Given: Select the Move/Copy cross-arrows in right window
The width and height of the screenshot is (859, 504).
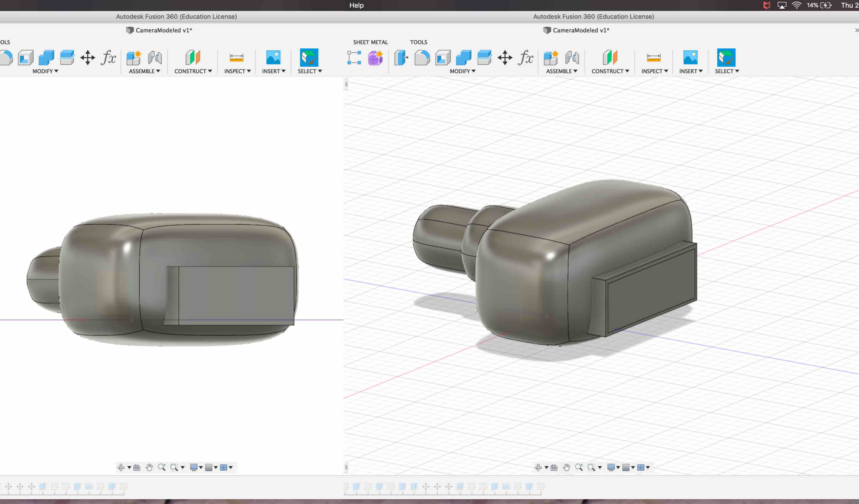Looking at the screenshot, I should coord(505,58).
